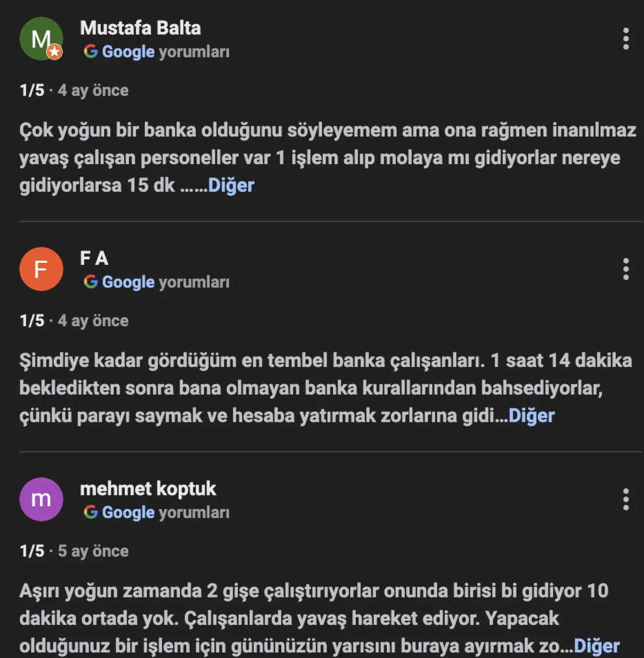Click the 1/5 rating on Mustafa Balta's review
Viewport: 644px width, 658px height.
[x=32, y=91]
